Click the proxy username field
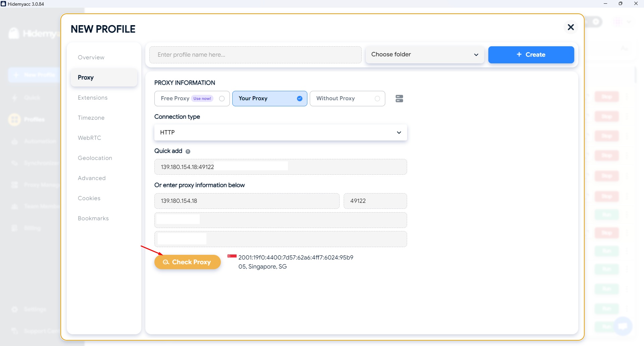The height and width of the screenshot is (346, 644). (x=281, y=220)
